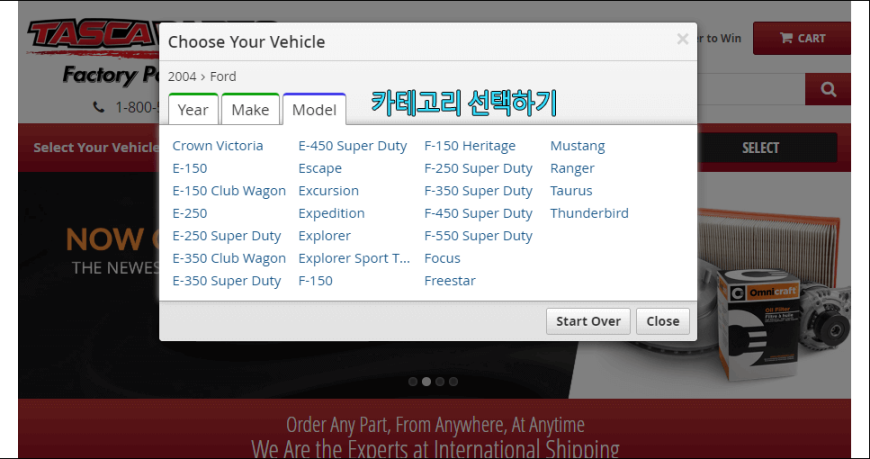
Task: Select the truncated Explorer Sport T... model
Action: pyautogui.click(x=354, y=258)
